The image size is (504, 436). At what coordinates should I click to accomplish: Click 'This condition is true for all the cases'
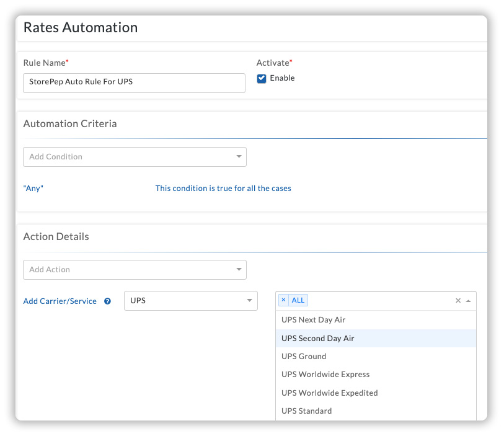[223, 189]
